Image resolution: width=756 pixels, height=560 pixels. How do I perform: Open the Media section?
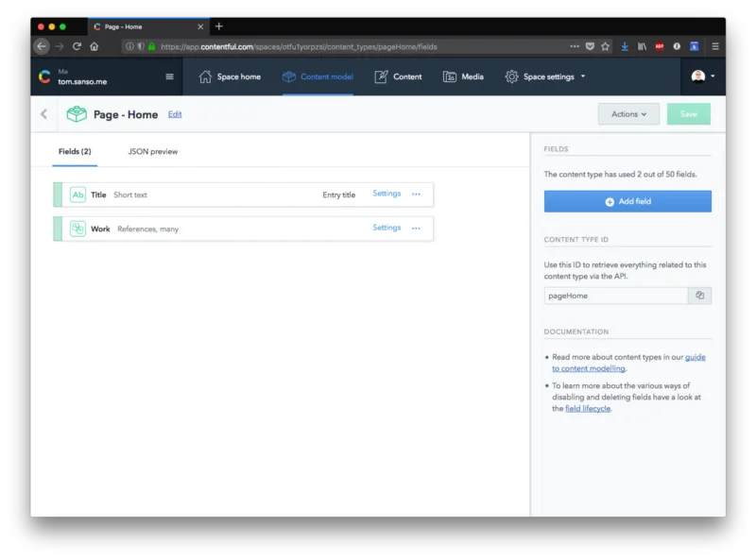(463, 76)
